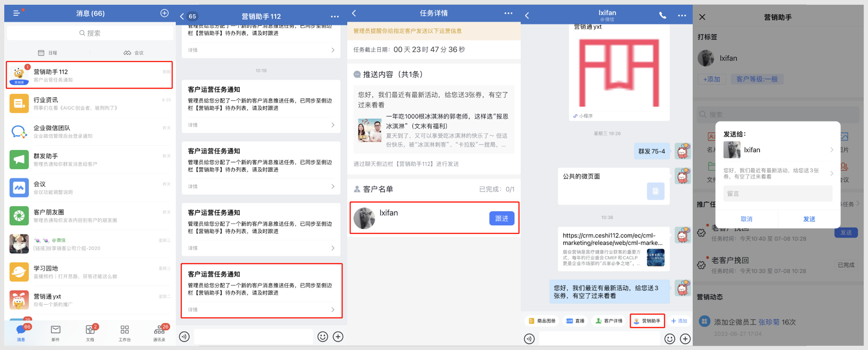Tap plus attachment icon in lxifan chat
868x350 pixels.
pyautogui.click(x=685, y=339)
